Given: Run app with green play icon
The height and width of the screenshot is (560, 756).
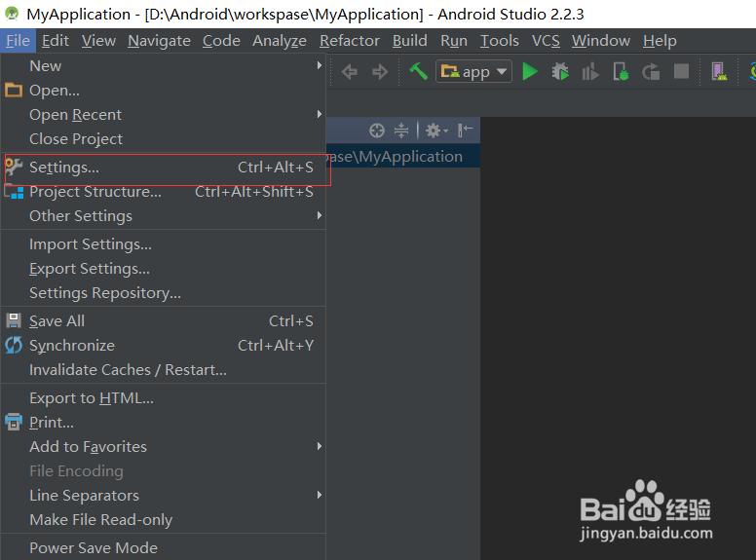Looking at the screenshot, I should pos(530,72).
